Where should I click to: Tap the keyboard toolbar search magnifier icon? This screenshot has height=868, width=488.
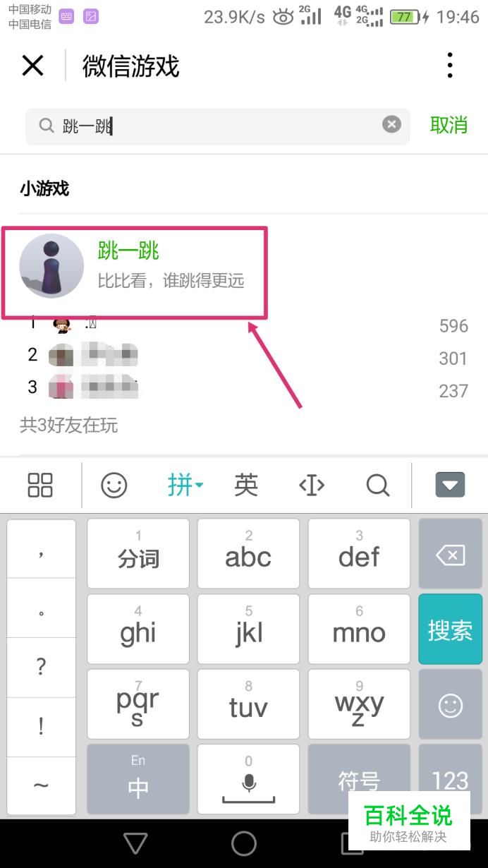click(378, 485)
